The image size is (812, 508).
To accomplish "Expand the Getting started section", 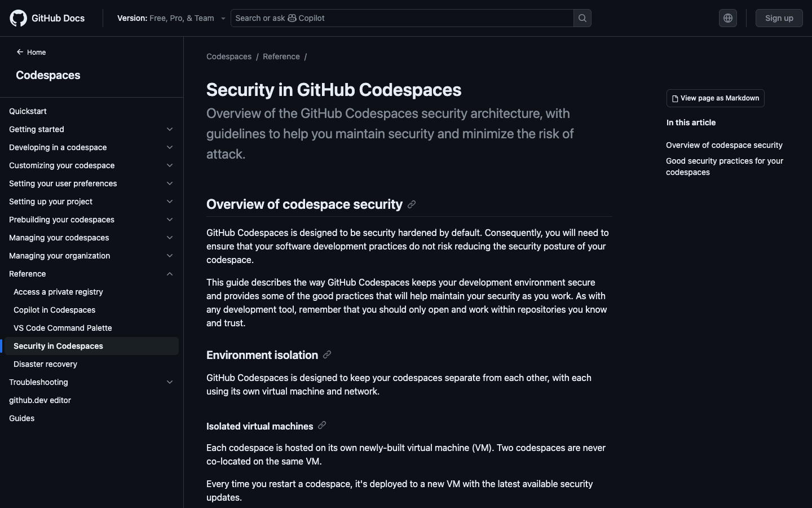I will (169, 129).
